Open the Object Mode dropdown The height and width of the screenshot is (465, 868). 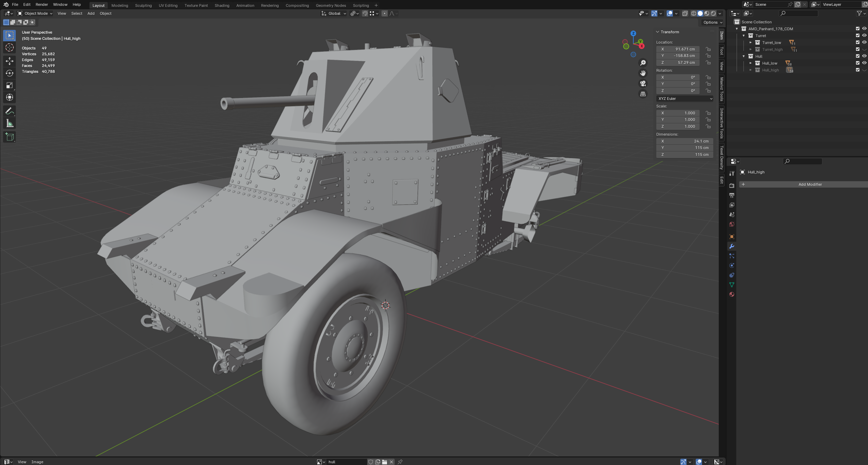tap(35, 13)
